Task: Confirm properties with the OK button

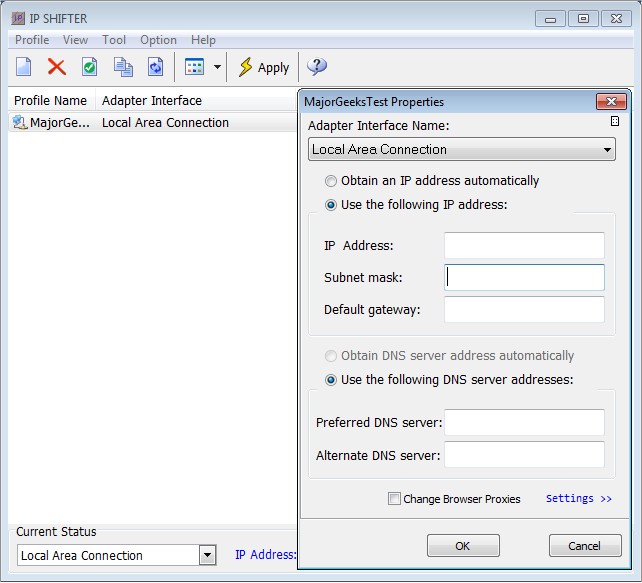Action: coord(463,546)
